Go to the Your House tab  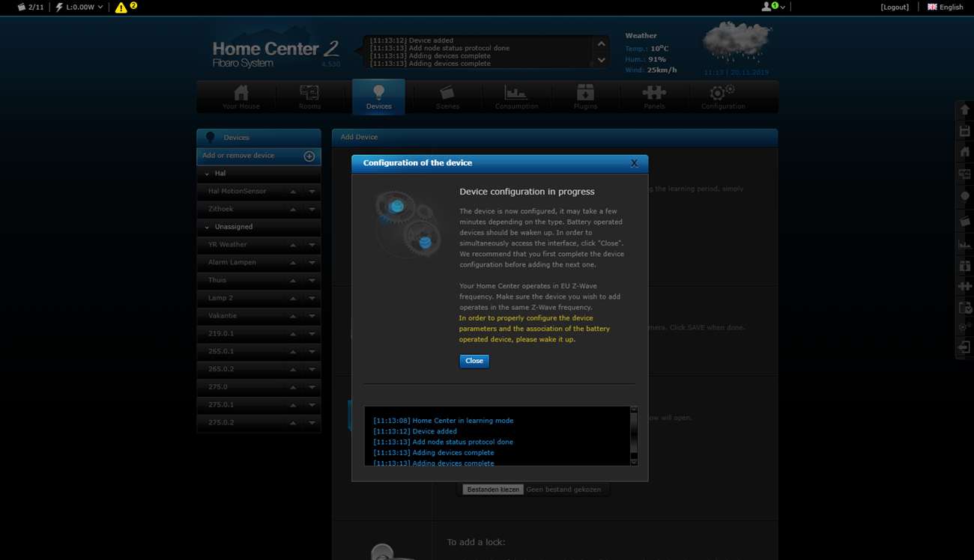pyautogui.click(x=241, y=97)
